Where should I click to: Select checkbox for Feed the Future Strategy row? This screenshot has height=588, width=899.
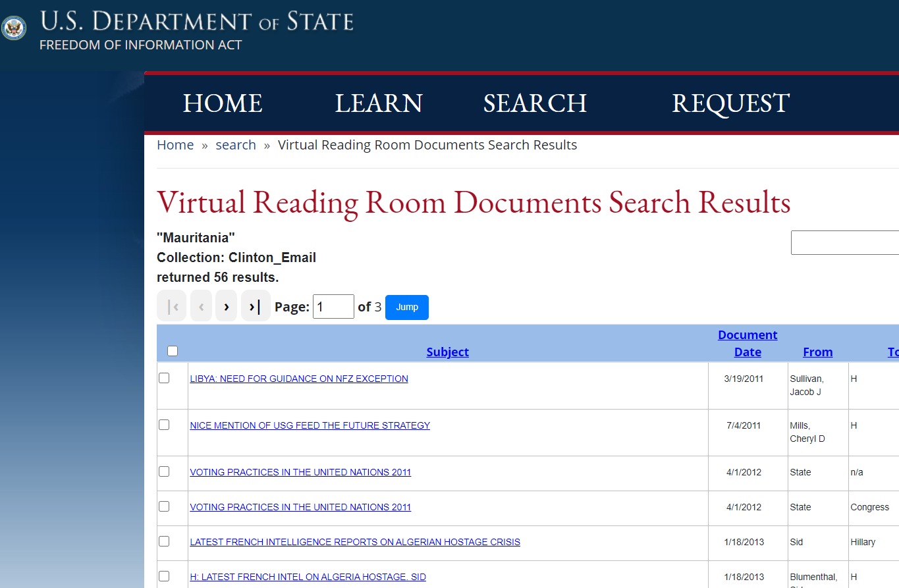(164, 425)
